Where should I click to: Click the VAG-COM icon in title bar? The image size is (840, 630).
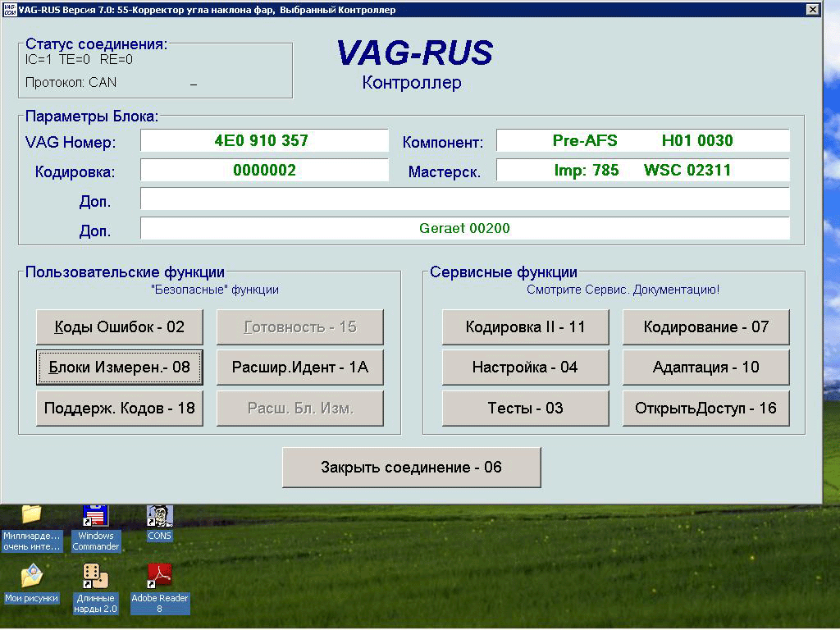[x=9, y=10]
